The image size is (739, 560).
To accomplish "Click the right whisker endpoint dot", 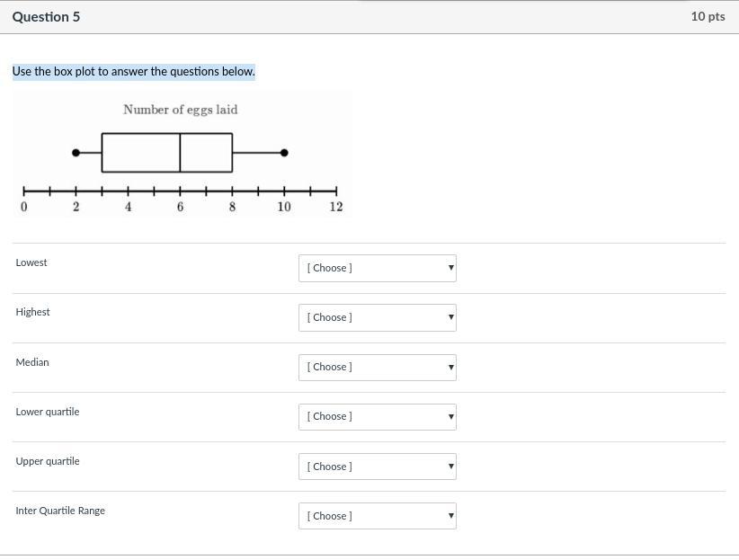I will pyautogui.click(x=284, y=153).
